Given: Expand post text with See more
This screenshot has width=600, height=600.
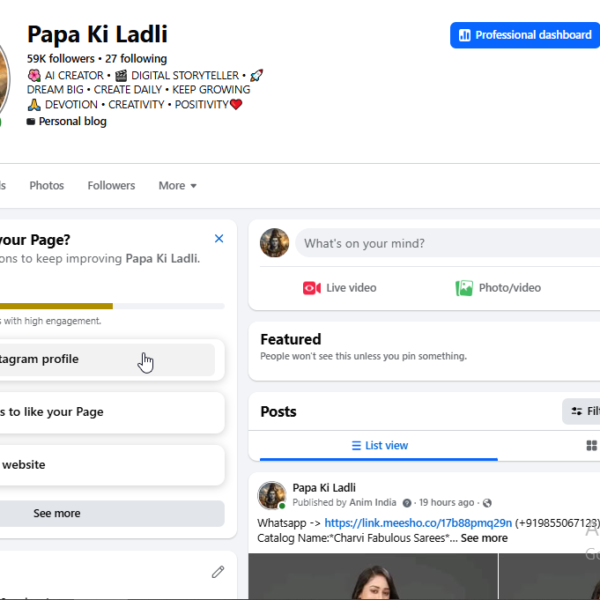Looking at the screenshot, I should [484, 538].
